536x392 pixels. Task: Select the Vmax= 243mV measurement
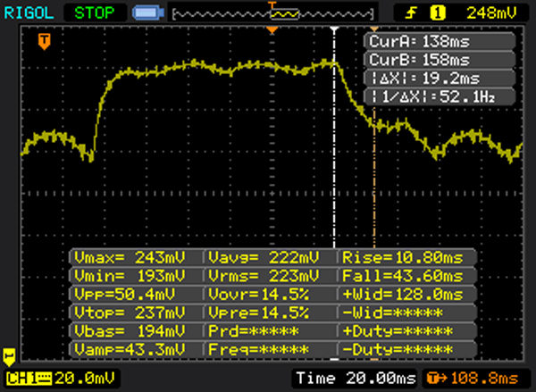click(136, 257)
